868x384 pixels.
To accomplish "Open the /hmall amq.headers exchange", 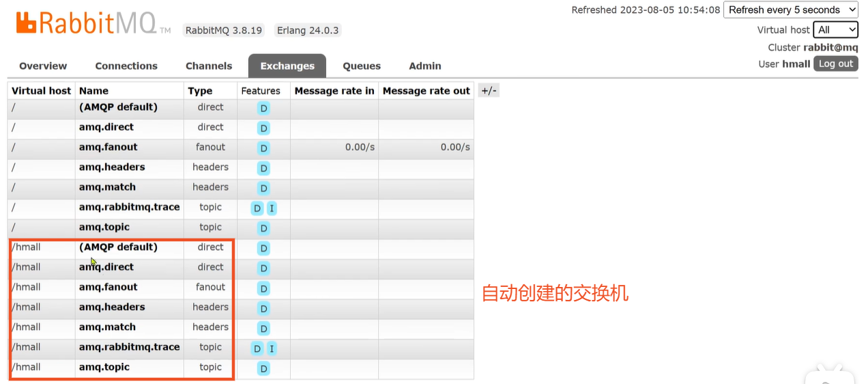I will (112, 307).
